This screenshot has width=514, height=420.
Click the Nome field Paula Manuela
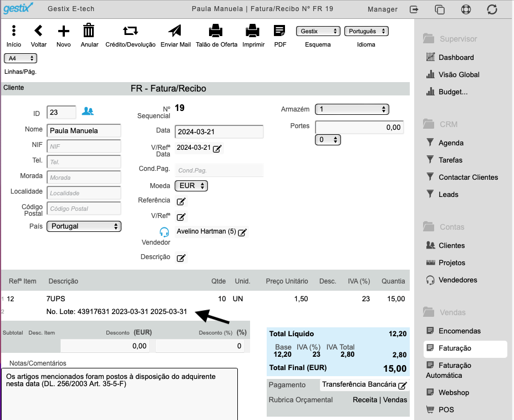click(x=84, y=130)
